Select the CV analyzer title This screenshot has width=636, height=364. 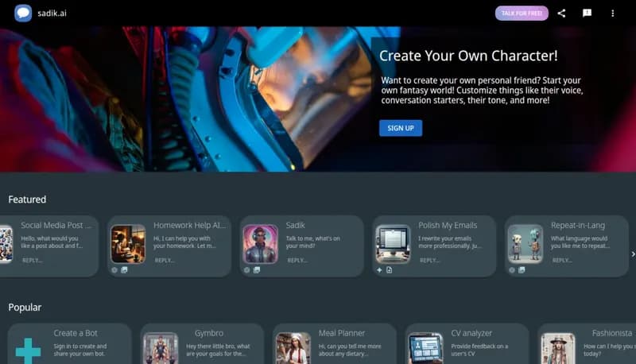pyautogui.click(x=471, y=333)
